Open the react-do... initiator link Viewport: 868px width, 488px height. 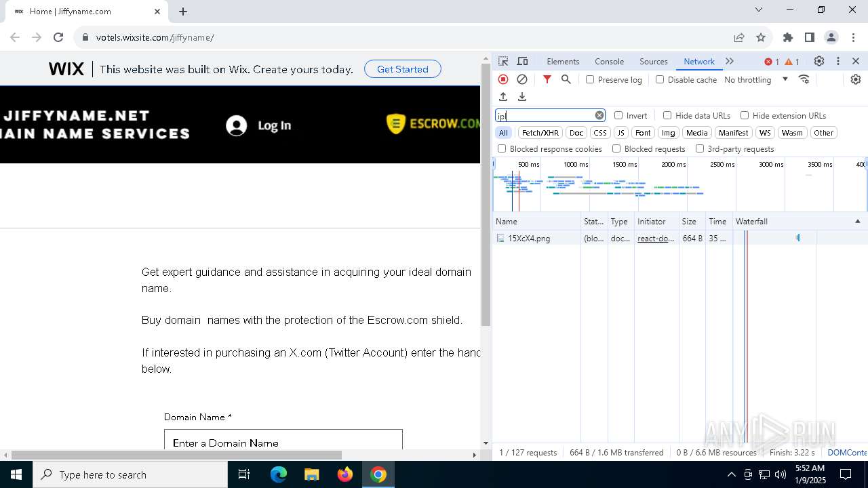tap(656, 239)
